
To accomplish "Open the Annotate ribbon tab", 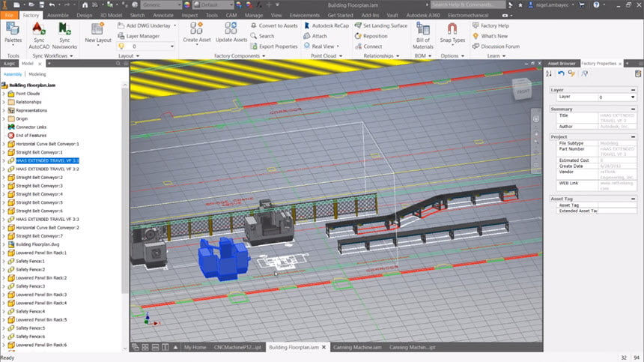I will pos(163,15).
